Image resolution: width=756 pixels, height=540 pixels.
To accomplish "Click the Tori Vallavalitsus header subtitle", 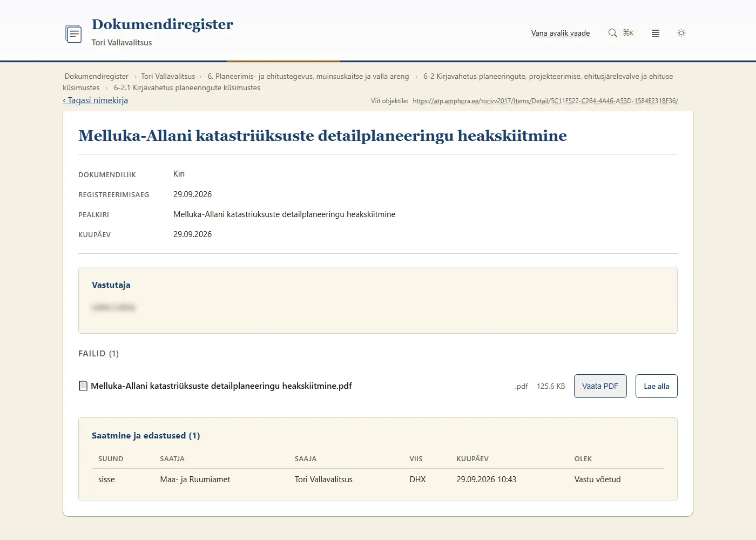I will click(122, 43).
